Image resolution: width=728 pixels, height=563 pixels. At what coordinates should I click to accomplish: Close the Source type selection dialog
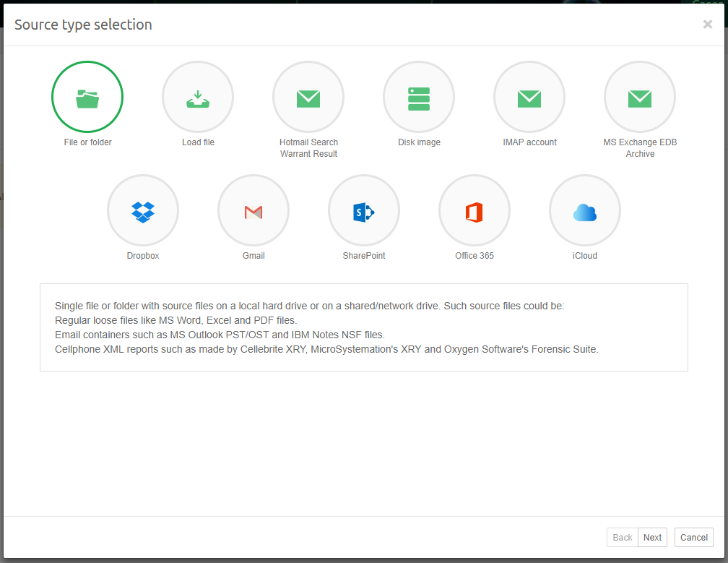point(707,24)
